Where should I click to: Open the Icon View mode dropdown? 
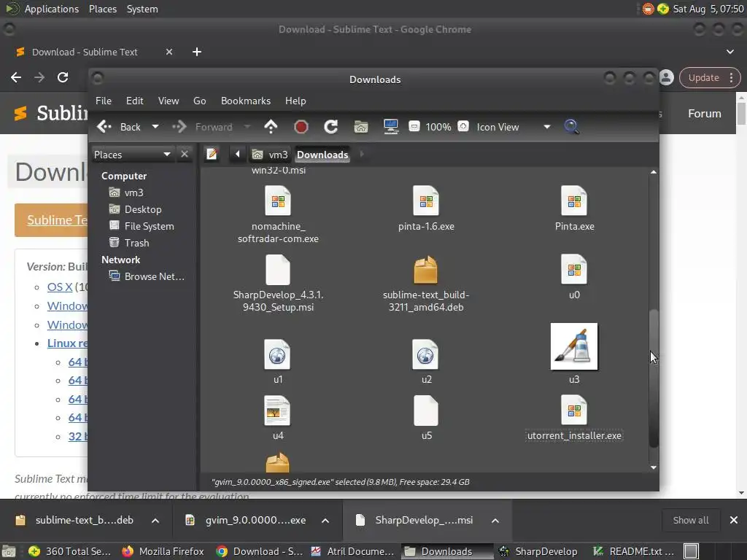514,127
